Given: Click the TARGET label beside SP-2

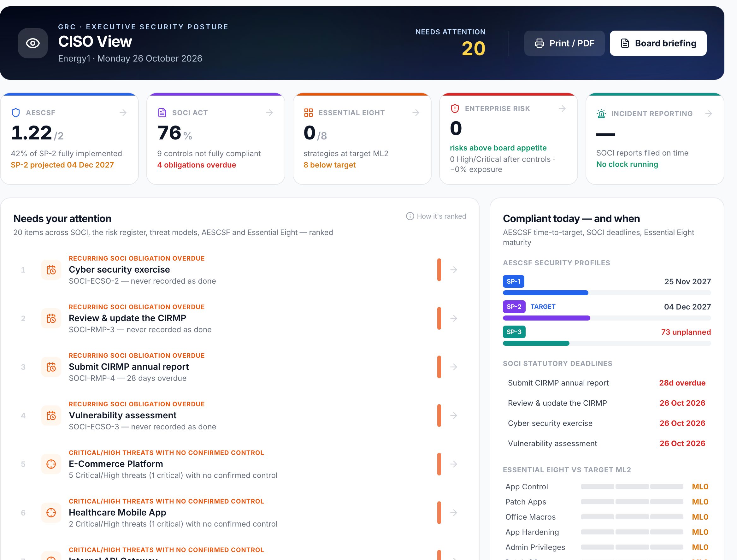Looking at the screenshot, I should pyautogui.click(x=543, y=307).
